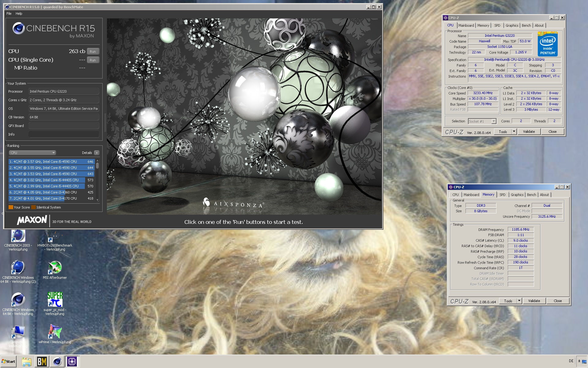Click the Start button
Image resolution: width=588 pixels, height=368 pixels.
pos(8,362)
